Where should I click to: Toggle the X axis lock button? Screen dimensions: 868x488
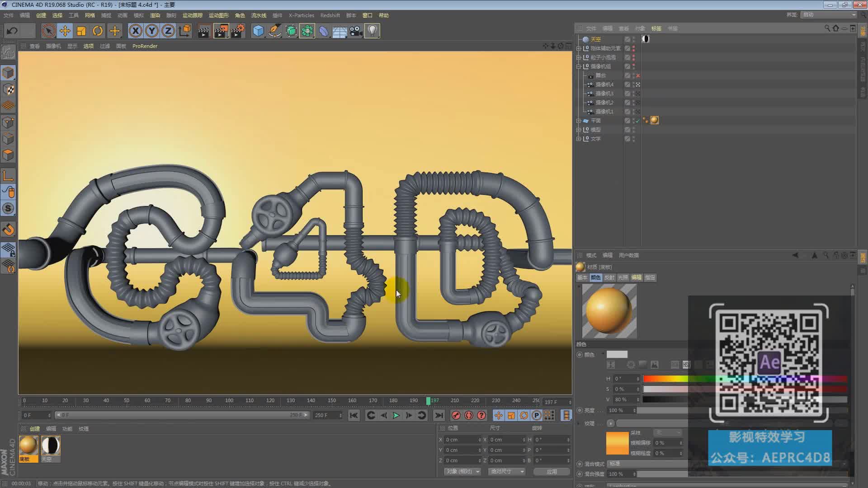(136, 31)
